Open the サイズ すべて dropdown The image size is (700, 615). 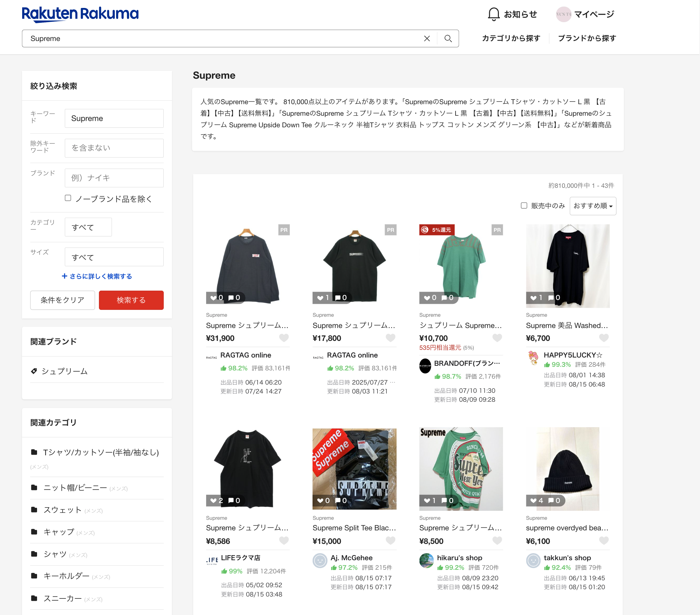tap(114, 257)
